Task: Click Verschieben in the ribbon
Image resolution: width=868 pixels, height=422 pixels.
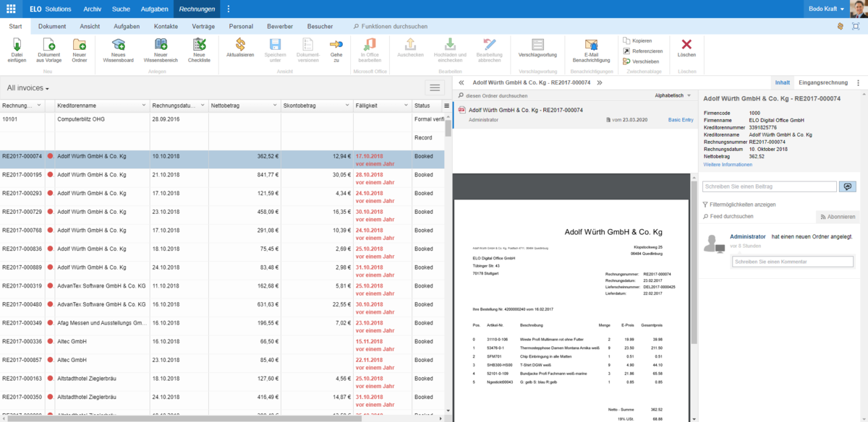Action: click(x=641, y=61)
